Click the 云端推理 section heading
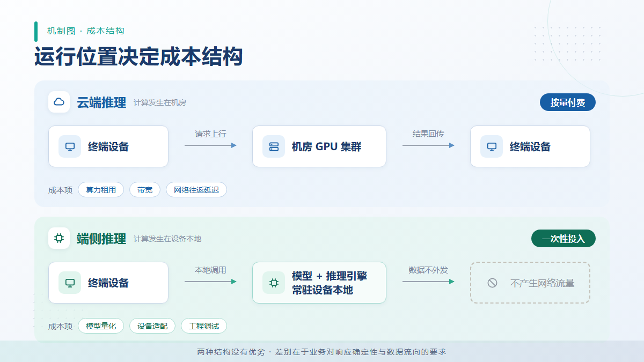 101,102
